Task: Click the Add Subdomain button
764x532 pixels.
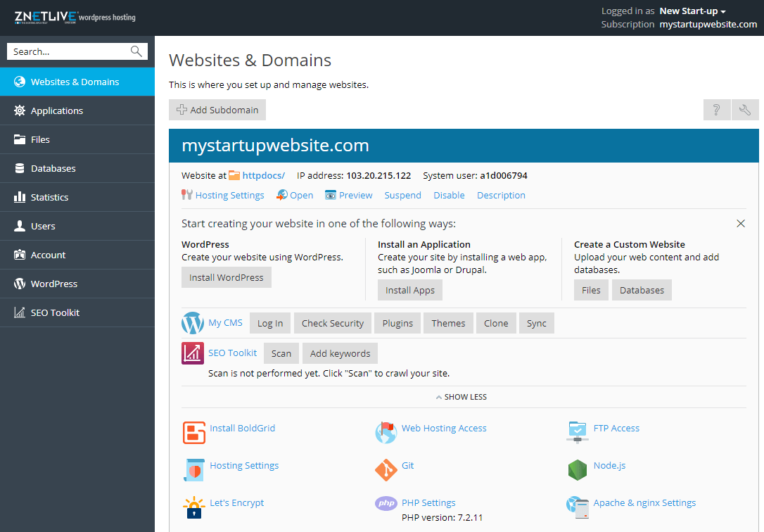Action: tap(217, 110)
